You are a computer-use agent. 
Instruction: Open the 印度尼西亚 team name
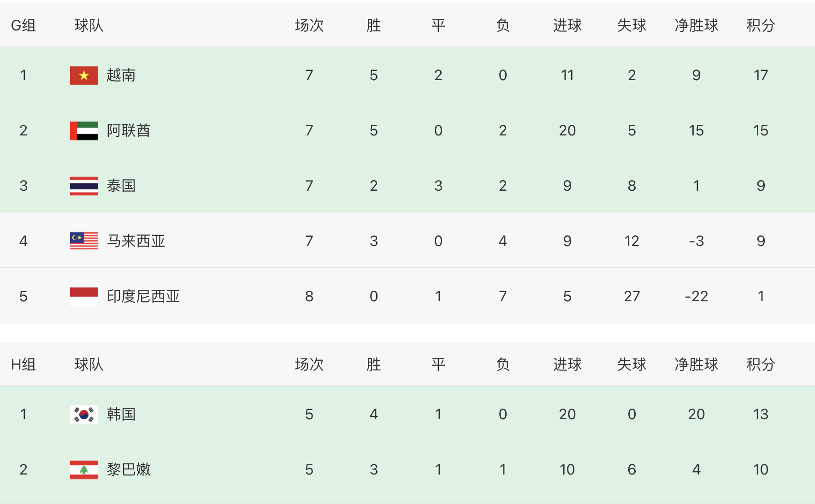point(143,296)
